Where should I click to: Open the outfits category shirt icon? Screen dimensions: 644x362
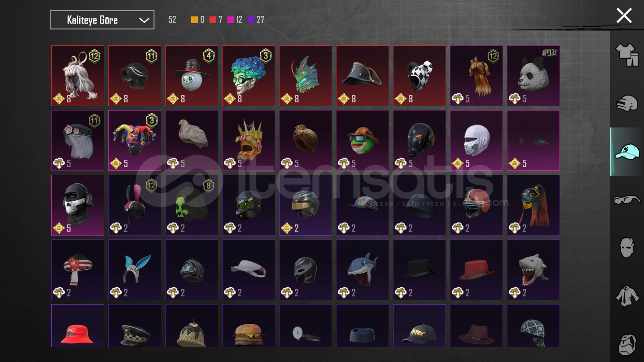pyautogui.click(x=627, y=55)
